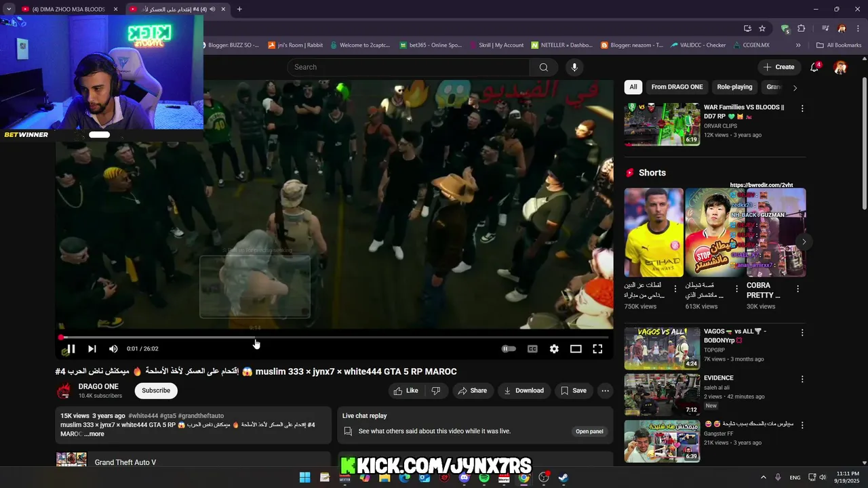Open WAR Famillies VS BLOODS thumbnail
The width and height of the screenshot is (868, 488).
point(662,124)
